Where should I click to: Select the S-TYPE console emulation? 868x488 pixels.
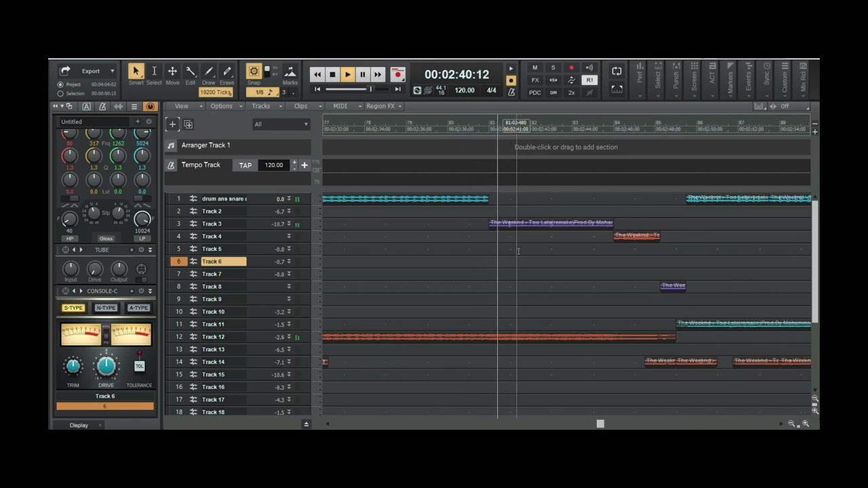click(73, 308)
